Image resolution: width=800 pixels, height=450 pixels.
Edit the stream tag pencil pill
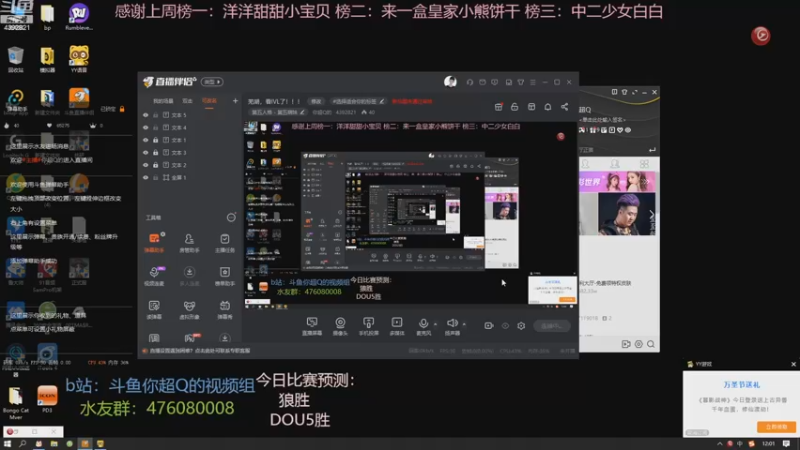(x=358, y=102)
